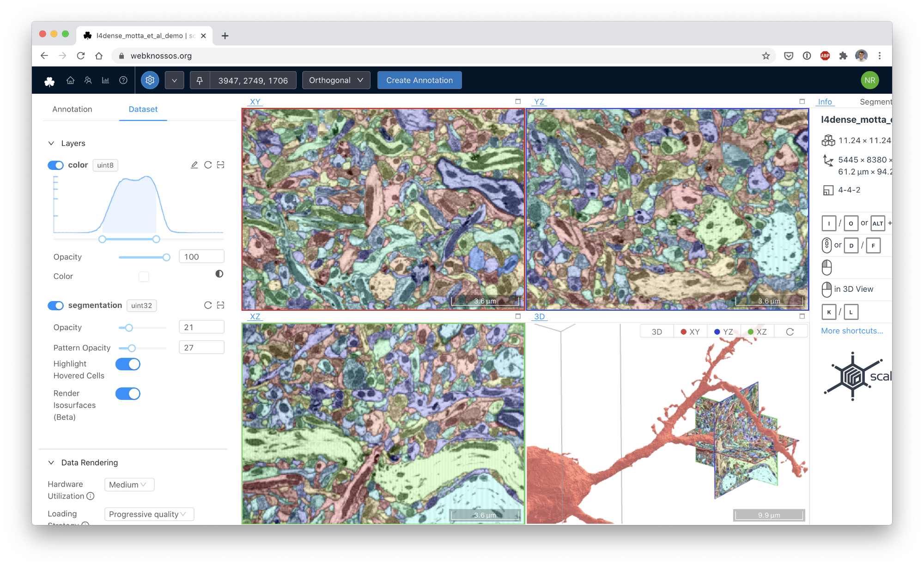Open the statistics chart icon
Screen dimensions: 924x567
[x=105, y=80]
